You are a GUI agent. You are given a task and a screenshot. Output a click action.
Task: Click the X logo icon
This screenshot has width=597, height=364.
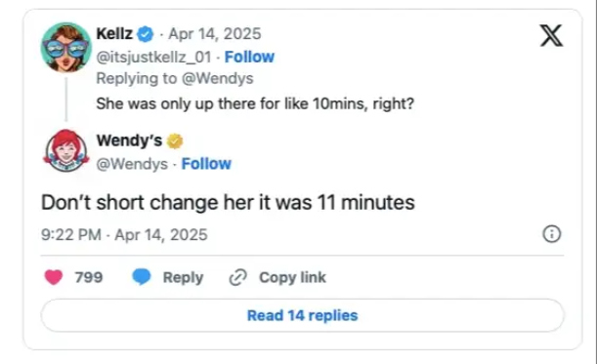[551, 35]
